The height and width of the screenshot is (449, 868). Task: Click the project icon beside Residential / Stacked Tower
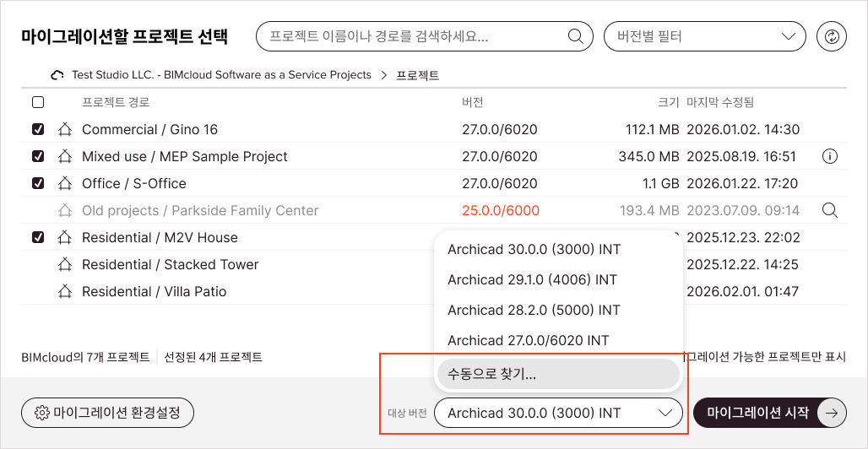(65, 265)
